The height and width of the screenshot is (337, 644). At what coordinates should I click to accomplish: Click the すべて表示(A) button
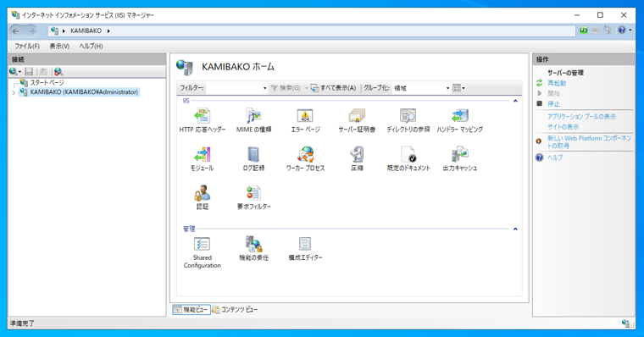(334, 88)
